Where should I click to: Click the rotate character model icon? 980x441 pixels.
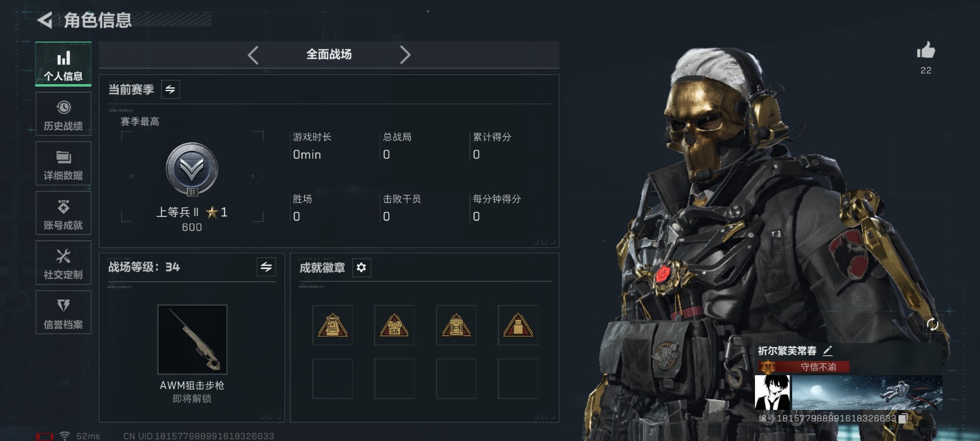[933, 325]
